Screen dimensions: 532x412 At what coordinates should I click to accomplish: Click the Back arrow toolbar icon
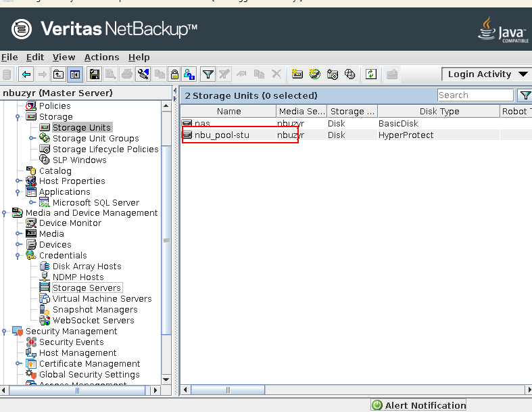26,74
